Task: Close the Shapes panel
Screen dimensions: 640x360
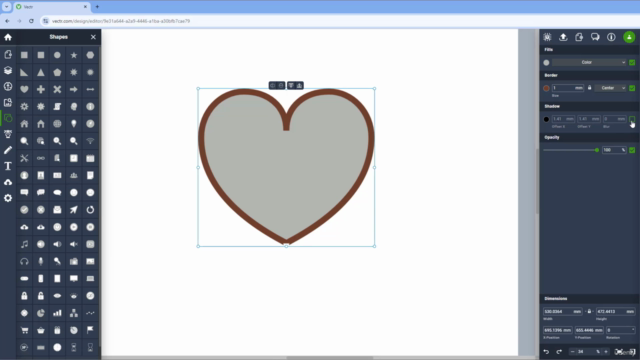Action: (93, 37)
